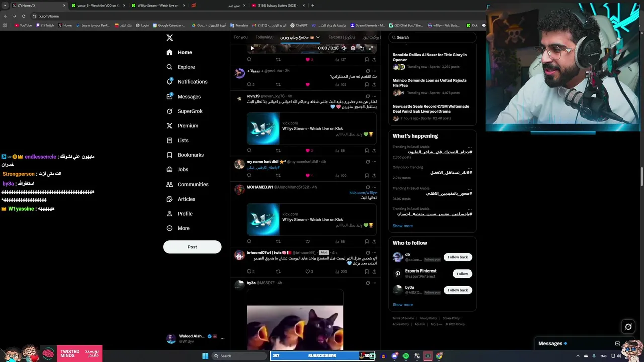The width and height of the screenshot is (644, 362).
Task: Reply to the @pneluba post
Action: 249,84
